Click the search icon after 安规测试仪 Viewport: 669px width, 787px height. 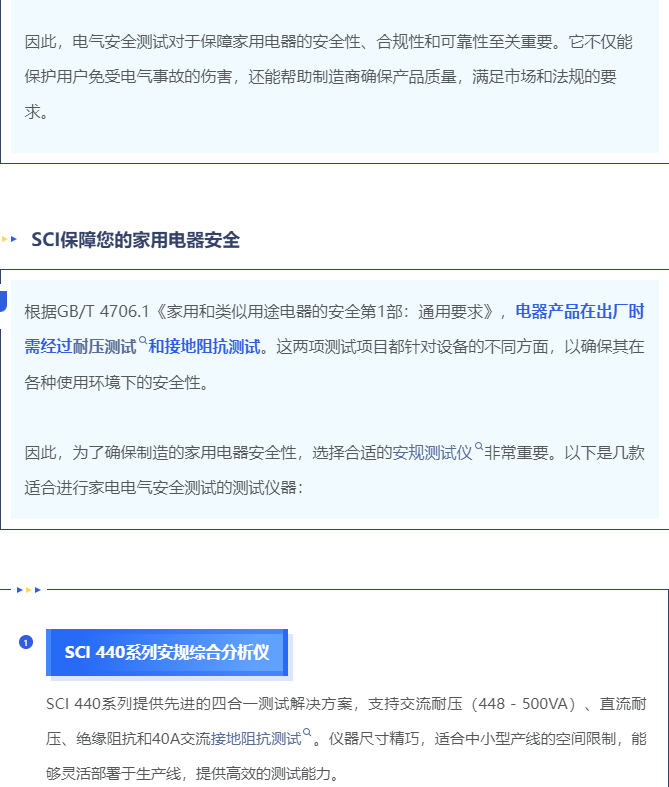point(479,447)
